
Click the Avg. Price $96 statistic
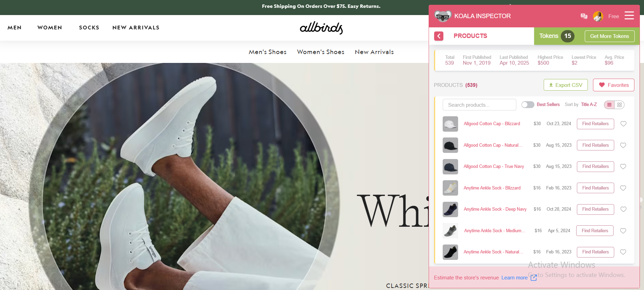click(x=614, y=60)
